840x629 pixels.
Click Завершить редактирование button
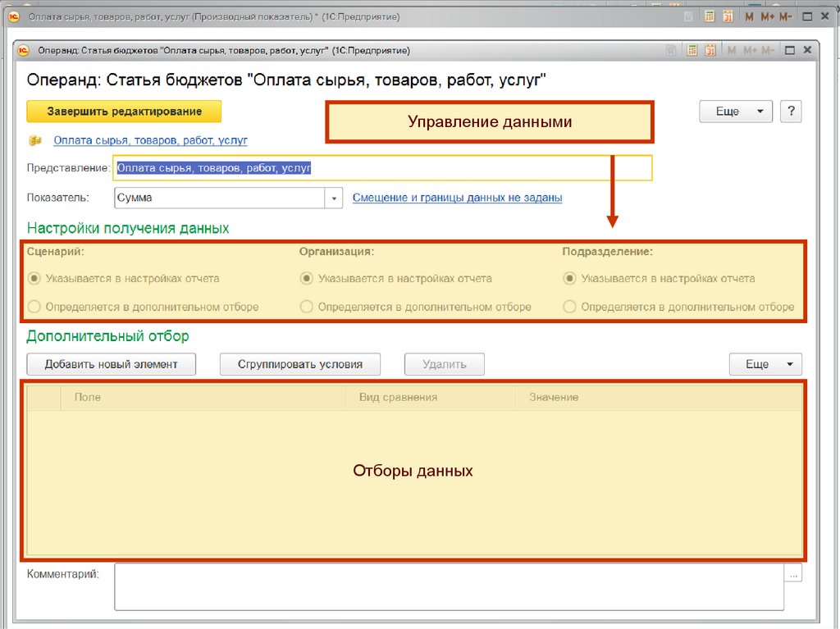pos(124,112)
